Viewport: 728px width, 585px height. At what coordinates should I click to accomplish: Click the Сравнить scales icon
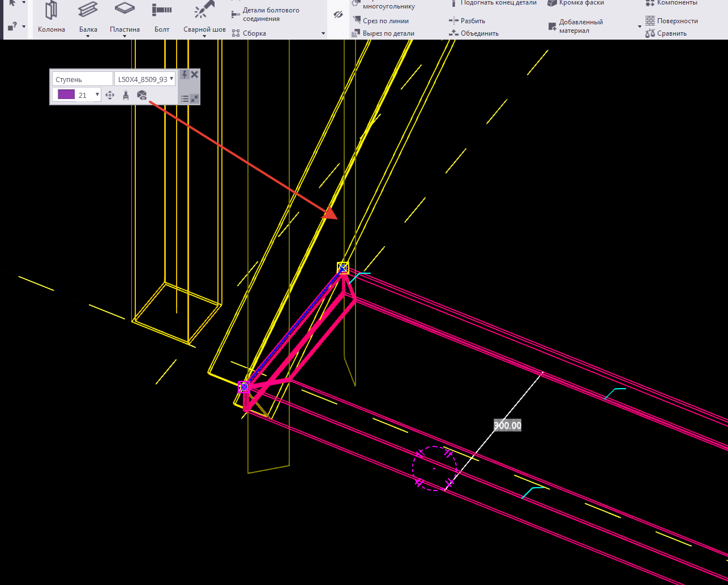click(650, 33)
